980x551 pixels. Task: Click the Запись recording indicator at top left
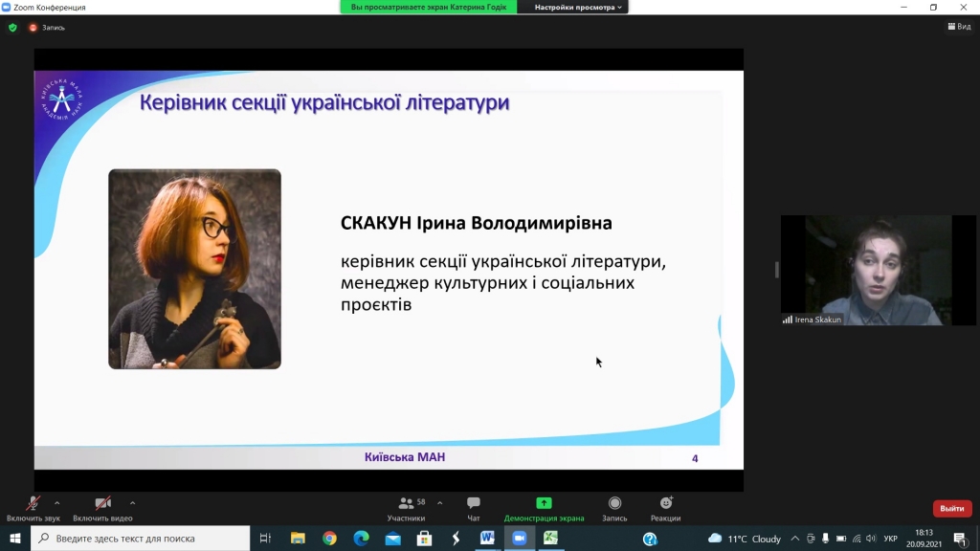point(47,28)
